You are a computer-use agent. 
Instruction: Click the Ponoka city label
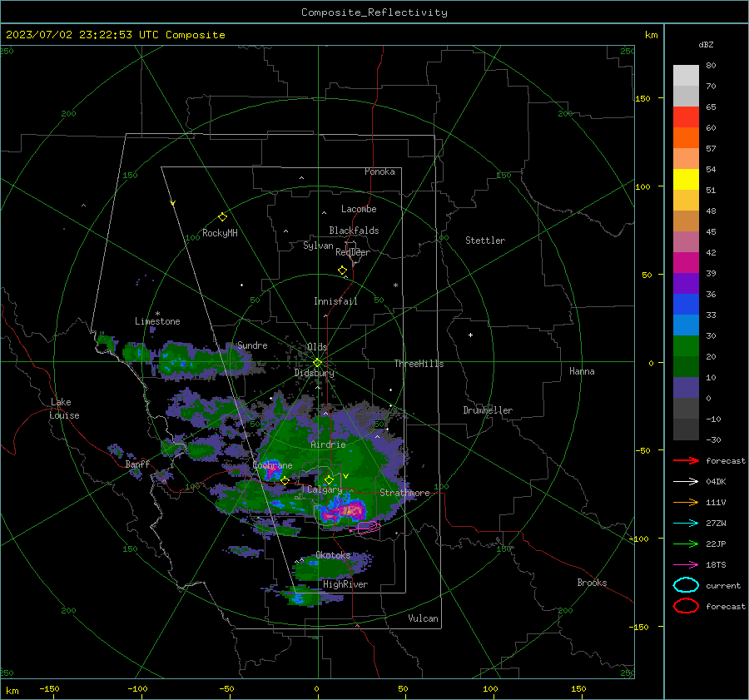tap(379, 171)
